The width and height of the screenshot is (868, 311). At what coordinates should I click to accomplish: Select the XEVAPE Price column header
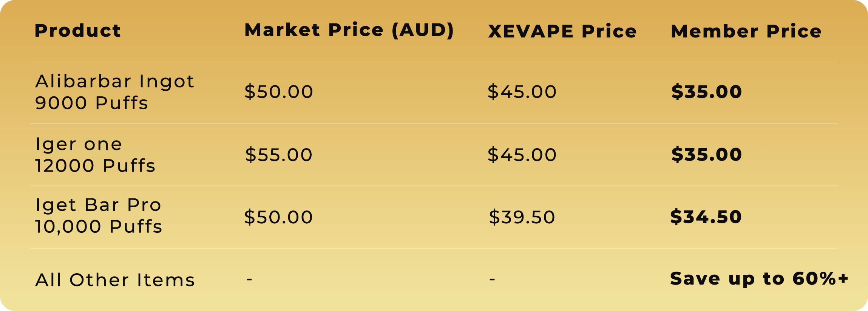point(562,31)
